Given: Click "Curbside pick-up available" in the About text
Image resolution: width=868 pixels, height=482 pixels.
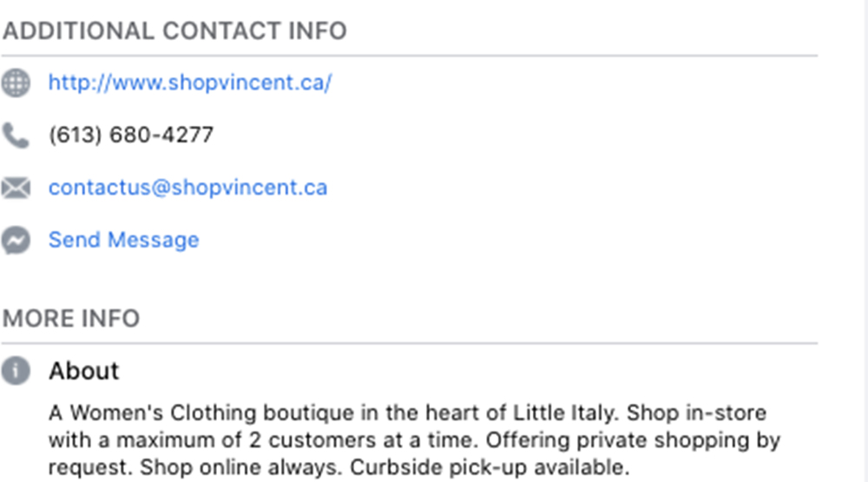Looking at the screenshot, I should [x=488, y=467].
